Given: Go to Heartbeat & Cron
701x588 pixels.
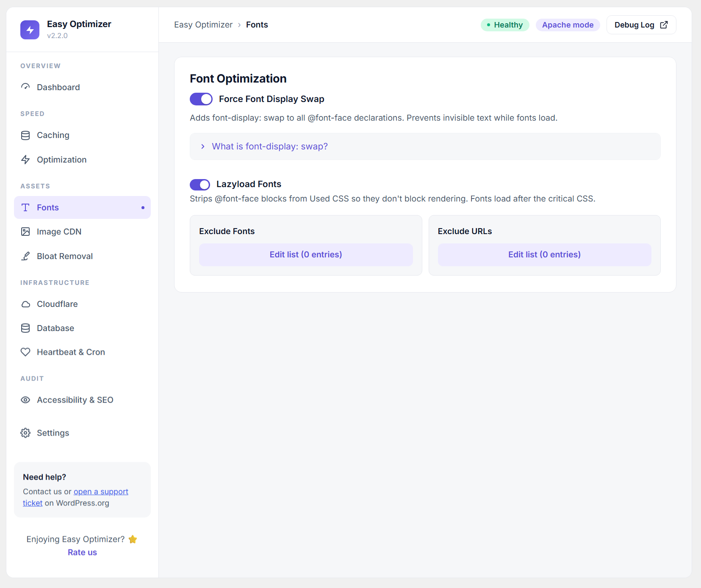Looking at the screenshot, I should point(82,352).
